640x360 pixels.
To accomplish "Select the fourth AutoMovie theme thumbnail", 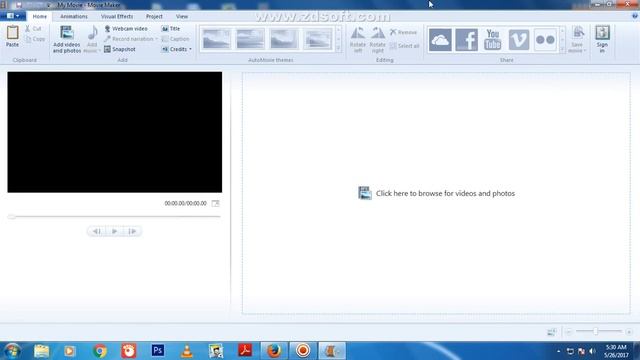I will (x=318, y=39).
